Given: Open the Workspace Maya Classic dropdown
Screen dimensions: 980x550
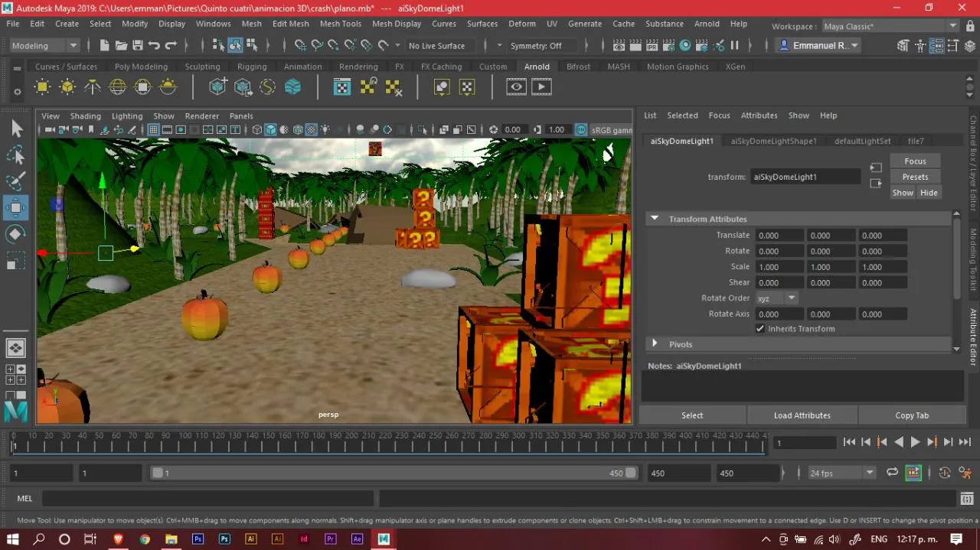Looking at the screenshot, I should coord(890,26).
